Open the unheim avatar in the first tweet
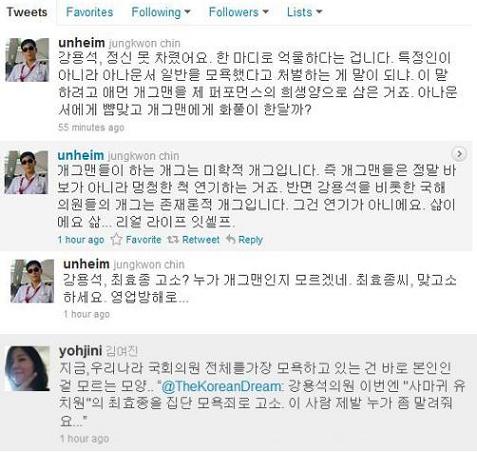 pyautogui.click(x=27, y=60)
